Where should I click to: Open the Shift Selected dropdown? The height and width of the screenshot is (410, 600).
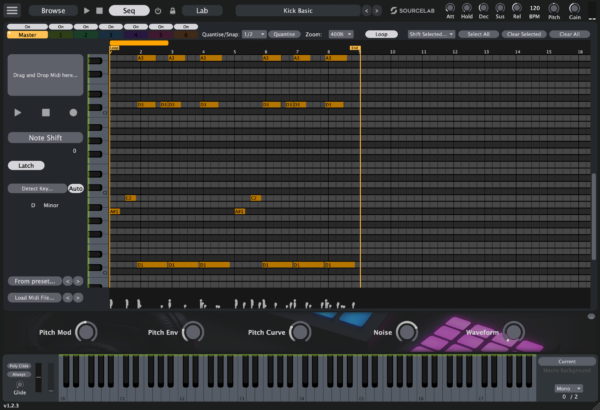click(x=431, y=34)
